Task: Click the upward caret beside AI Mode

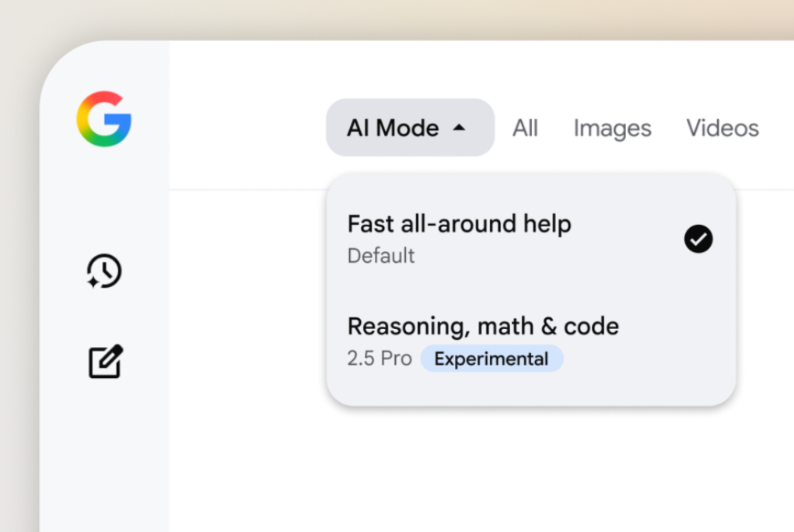Action: tap(459, 128)
